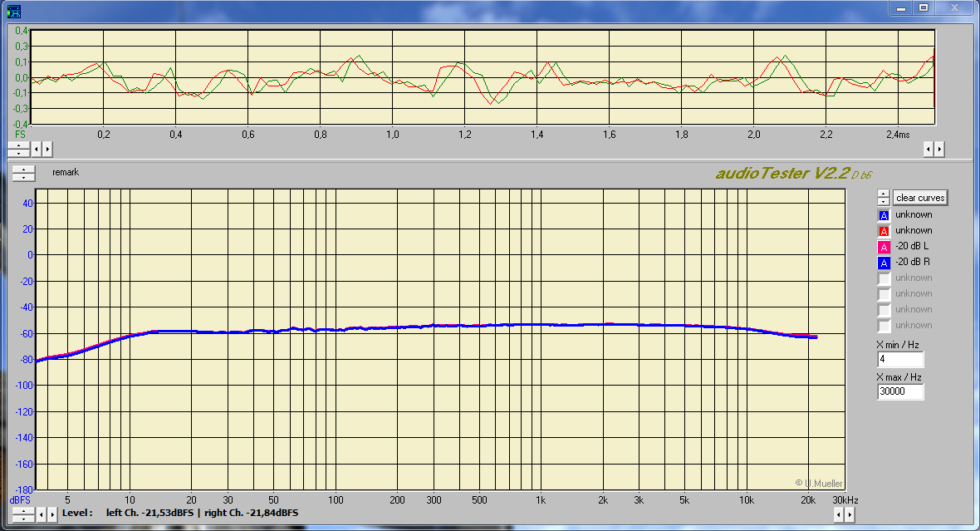The image size is (980, 531).
Task: Click the down arrow stepper beside 'remark'
Action: [x=24, y=176]
